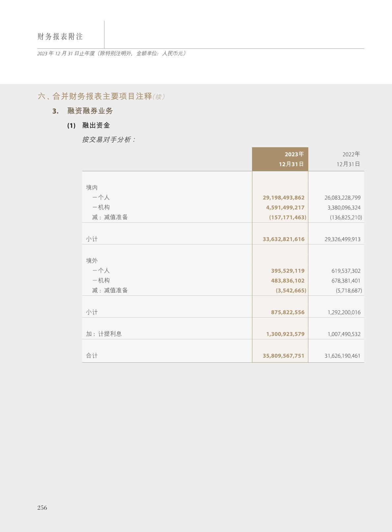Click the subtotal value 33,632,821,616
Screen dimensions: 392x532
(x=283, y=239)
